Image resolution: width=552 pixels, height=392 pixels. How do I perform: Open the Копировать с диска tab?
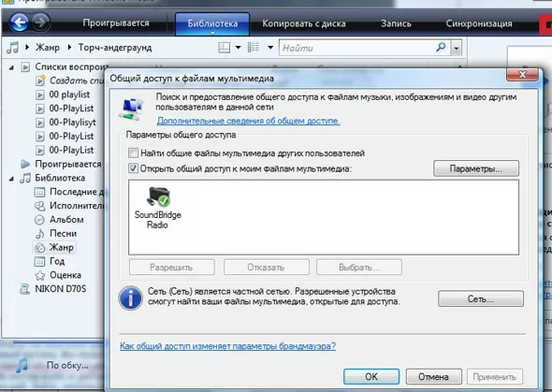[304, 23]
